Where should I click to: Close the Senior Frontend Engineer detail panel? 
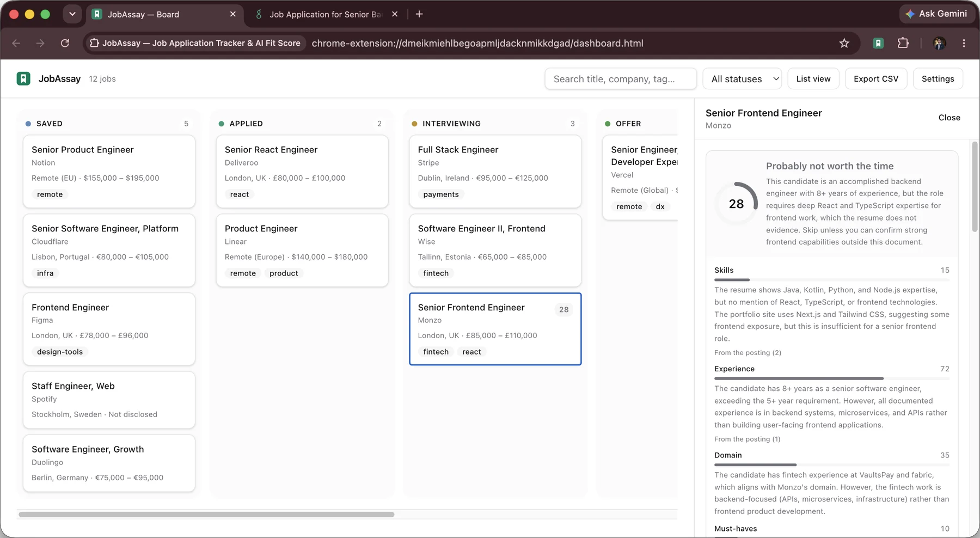(949, 118)
